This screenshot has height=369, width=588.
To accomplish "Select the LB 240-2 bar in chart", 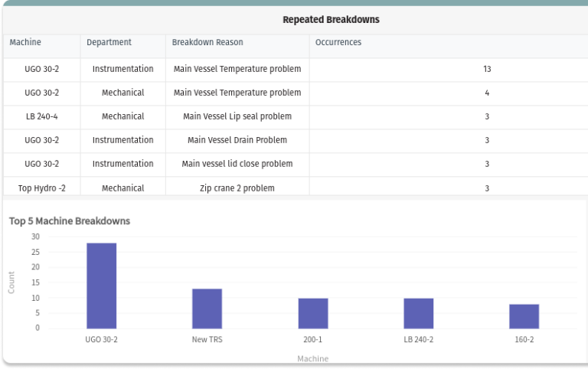I will 418,313.
